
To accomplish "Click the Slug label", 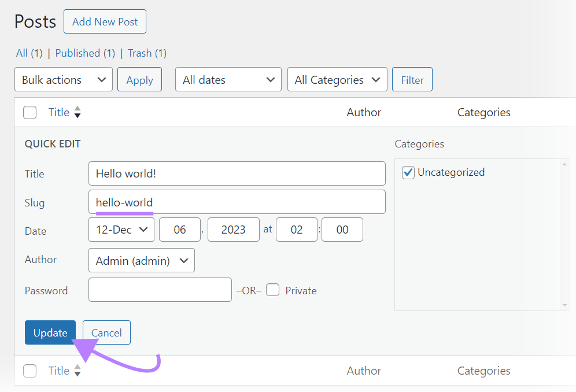I will pos(35,203).
